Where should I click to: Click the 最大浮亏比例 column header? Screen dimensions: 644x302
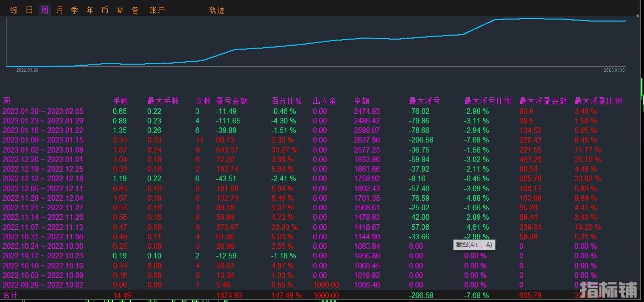488,101
